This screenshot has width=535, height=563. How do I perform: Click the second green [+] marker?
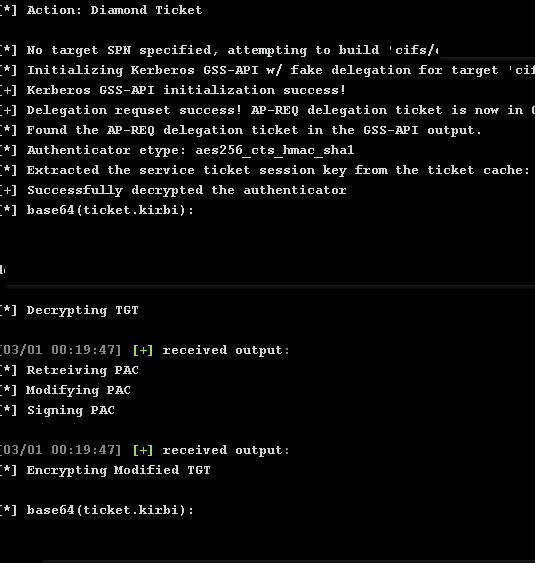click(x=143, y=450)
